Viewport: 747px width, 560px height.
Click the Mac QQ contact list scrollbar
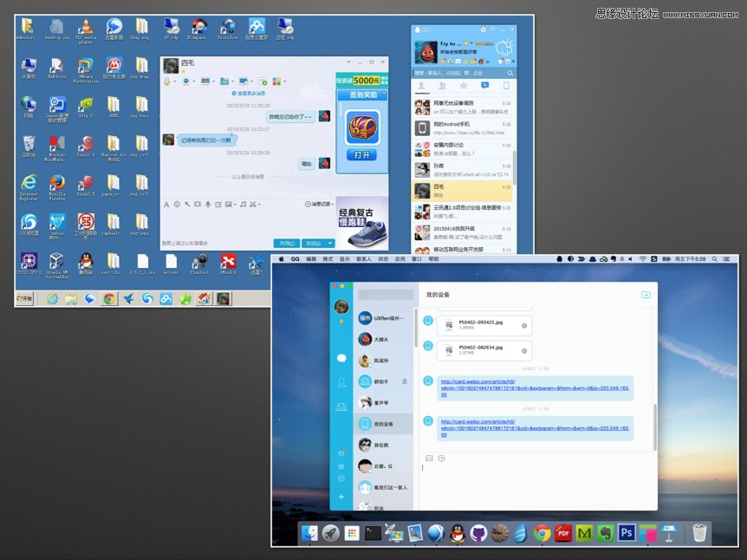pos(415,329)
